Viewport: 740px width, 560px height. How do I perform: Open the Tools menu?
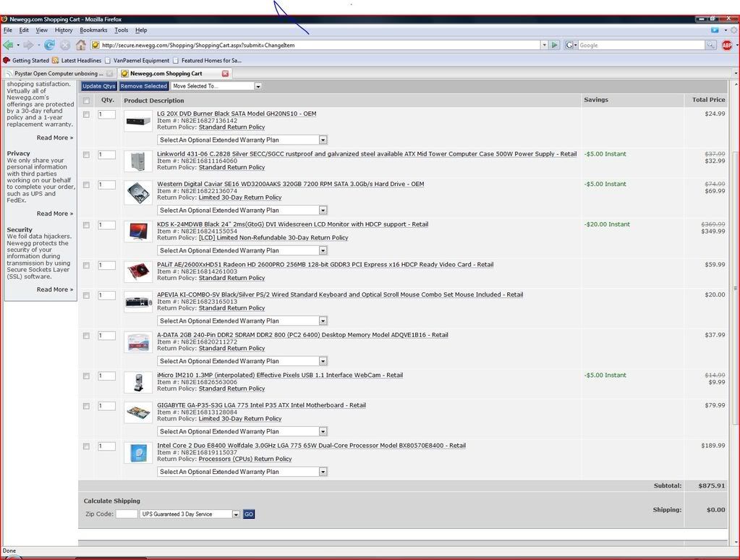[x=122, y=30]
